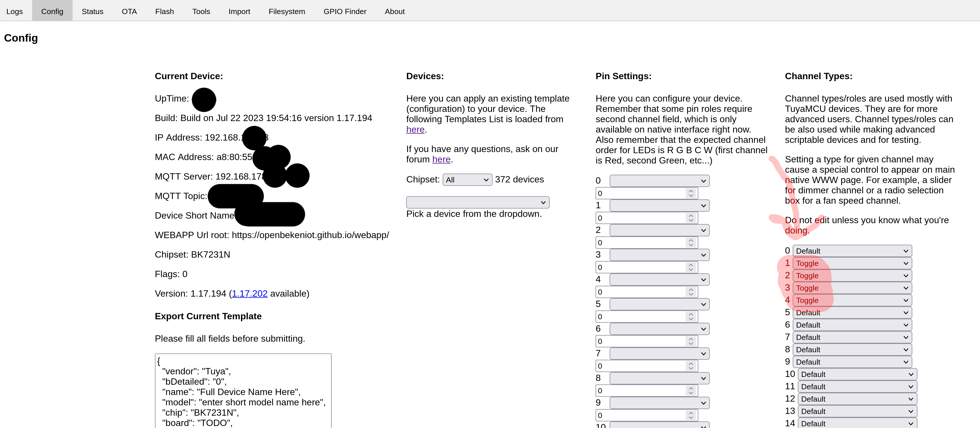Screen dimensions: 980x428
Task: Open pin 4 role dropdown
Action: coord(659,280)
